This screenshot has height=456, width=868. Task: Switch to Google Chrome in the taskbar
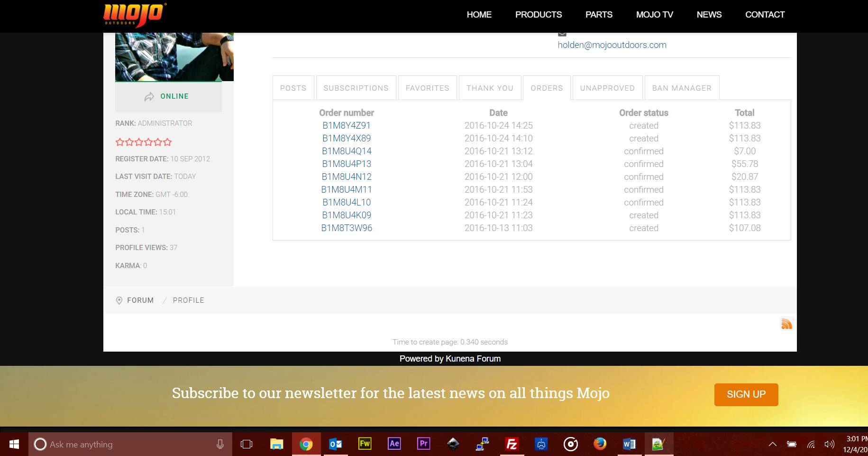pyautogui.click(x=306, y=444)
